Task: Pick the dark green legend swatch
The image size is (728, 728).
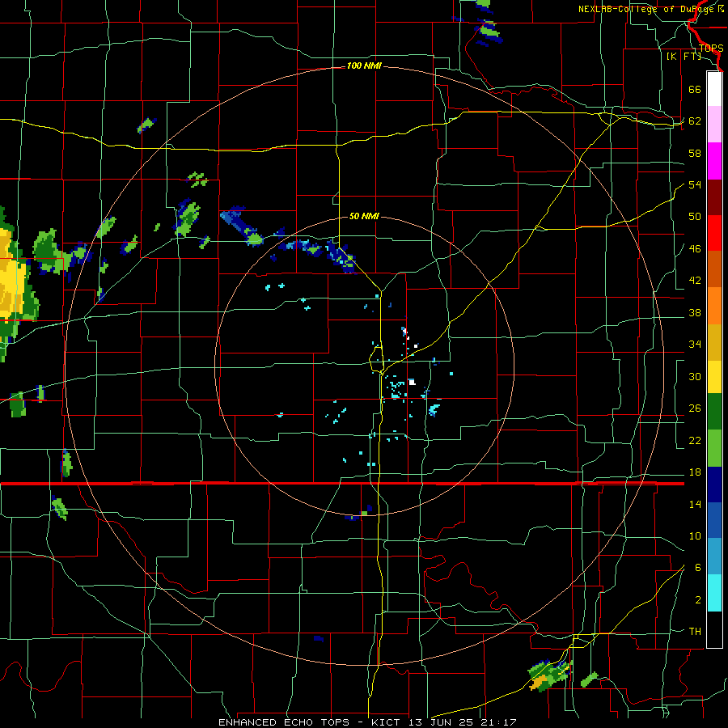Action: click(x=714, y=412)
